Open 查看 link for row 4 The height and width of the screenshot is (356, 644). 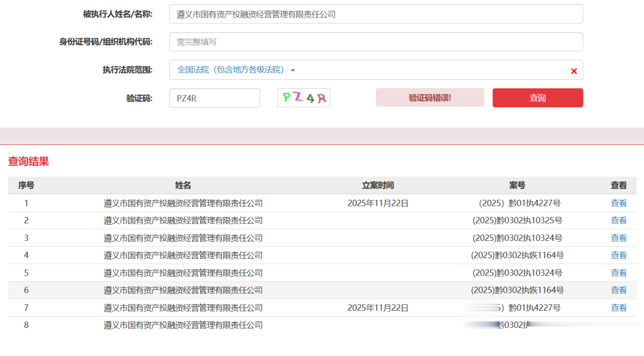coord(618,255)
